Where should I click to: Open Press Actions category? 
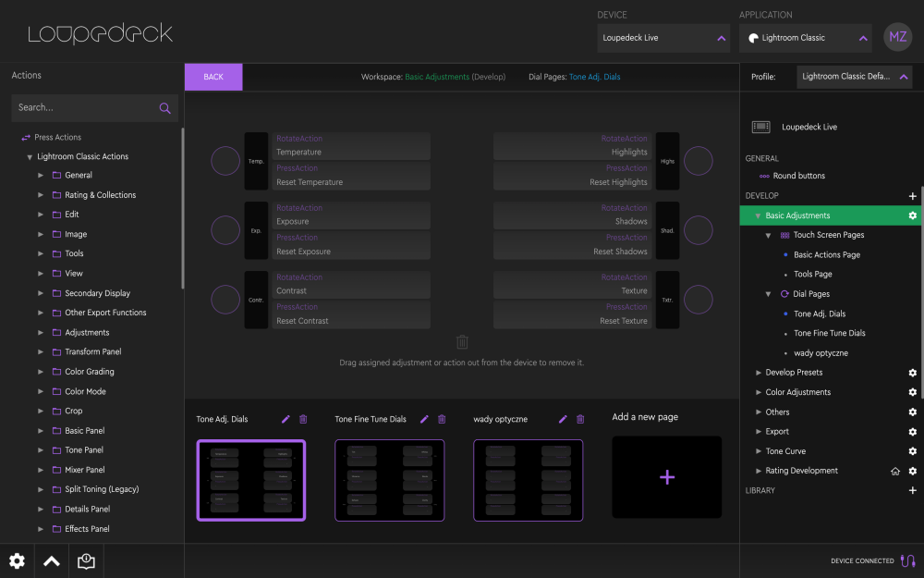(x=57, y=137)
